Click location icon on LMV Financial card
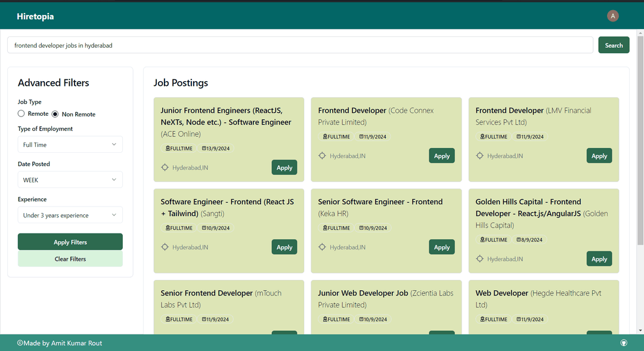This screenshot has height=351, width=644. 479,156
